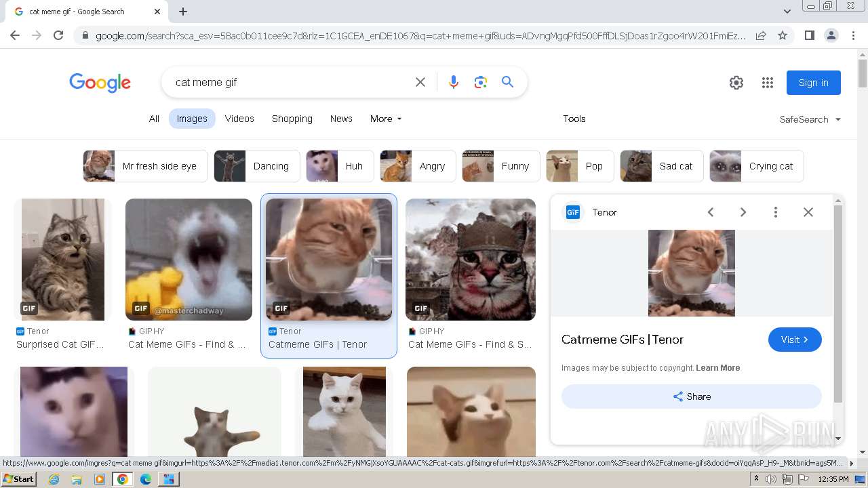Open the Tools filter options
The height and width of the screenshot is (488, 868).
pyautogui.click(x=574, y=119)
